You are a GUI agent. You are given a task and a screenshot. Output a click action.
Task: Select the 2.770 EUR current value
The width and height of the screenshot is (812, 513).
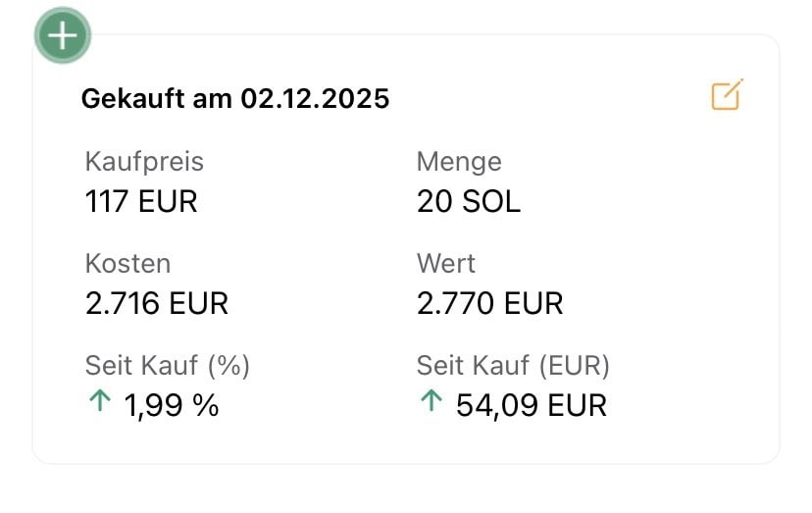(489, 303)
